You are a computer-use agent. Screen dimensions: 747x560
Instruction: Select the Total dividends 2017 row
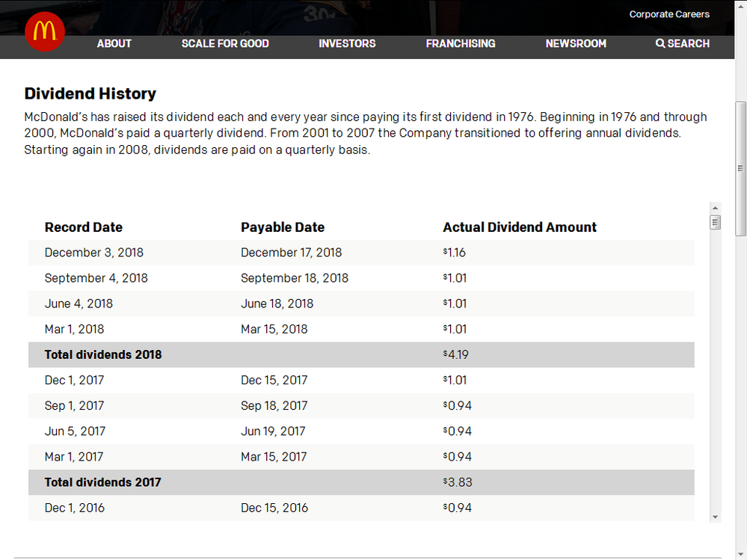[x=103, y=482]
